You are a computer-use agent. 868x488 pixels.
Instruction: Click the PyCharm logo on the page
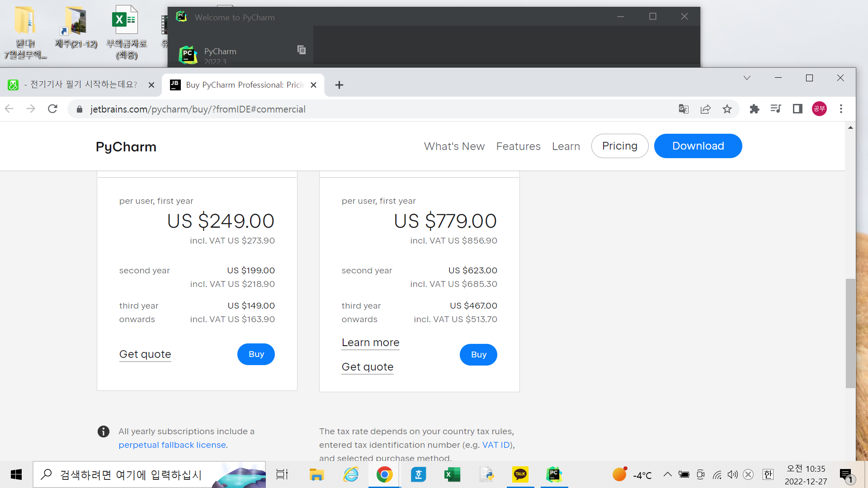click(x=126, y=147)
